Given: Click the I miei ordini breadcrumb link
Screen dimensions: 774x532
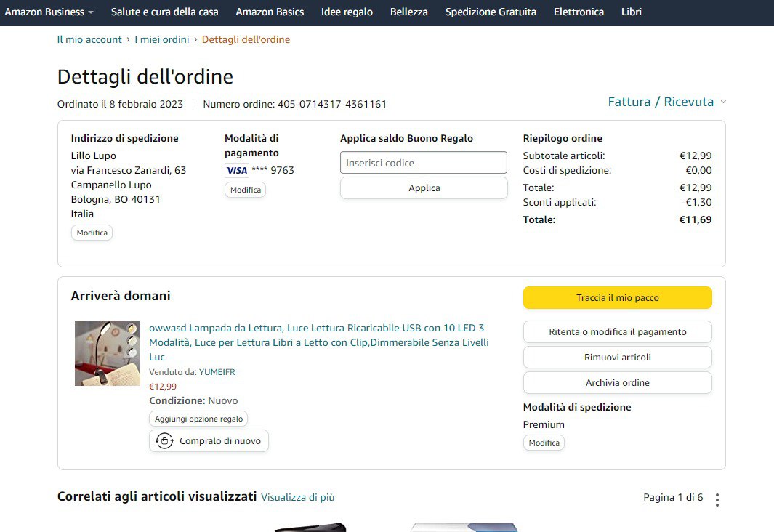Looking at the screenshot, I should pos(161,40).
